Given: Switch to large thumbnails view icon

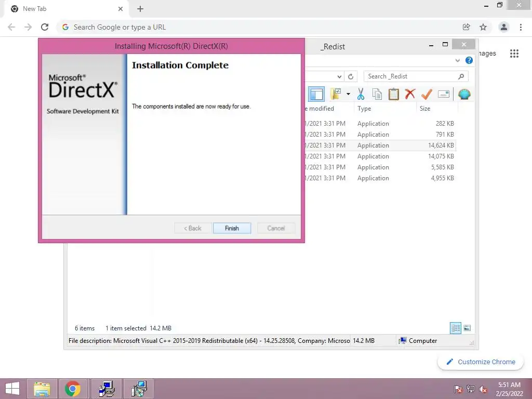Looking at the screenshot, I should click(x=467, y=328).
